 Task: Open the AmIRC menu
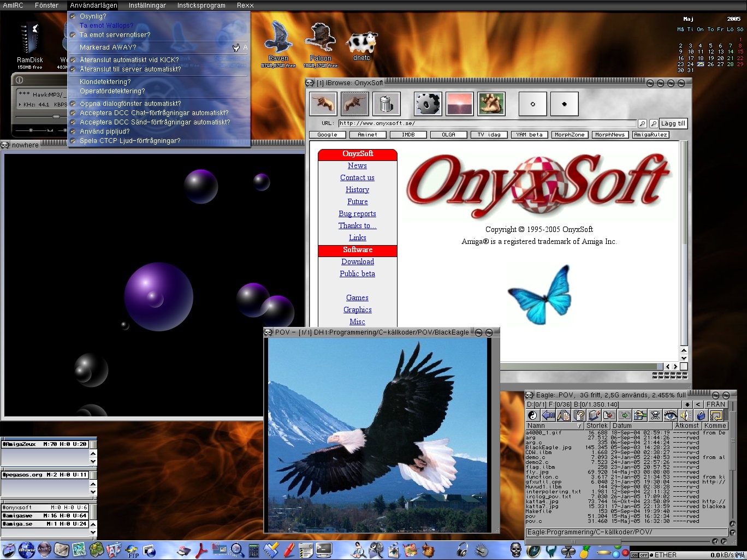coord(13,5)
